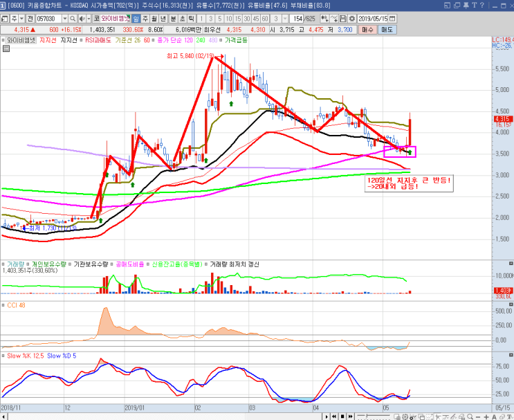The height and width of the screenshot is (420, 514).
Task: Select the daily 일 period toggle
Action: point(136,19)
